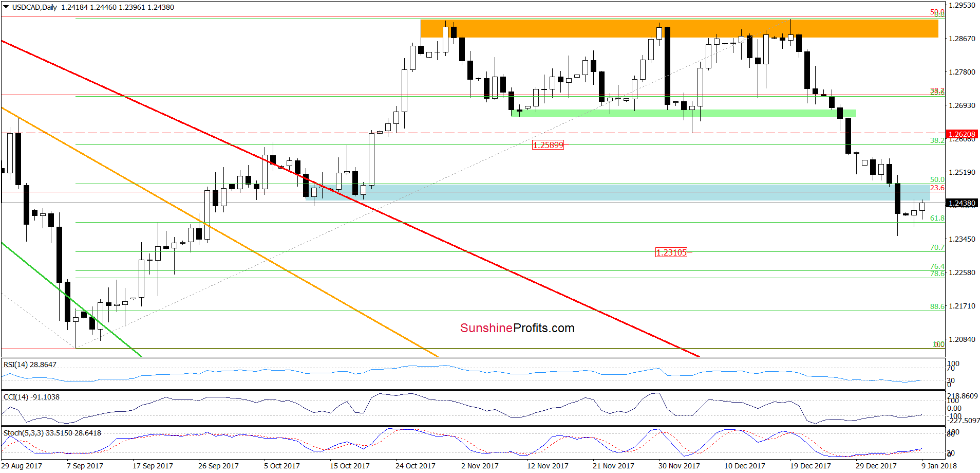980x473 pixels.
Task: Click the CCI(14) -91.1038 indicator label
Action: coord(31,397)
